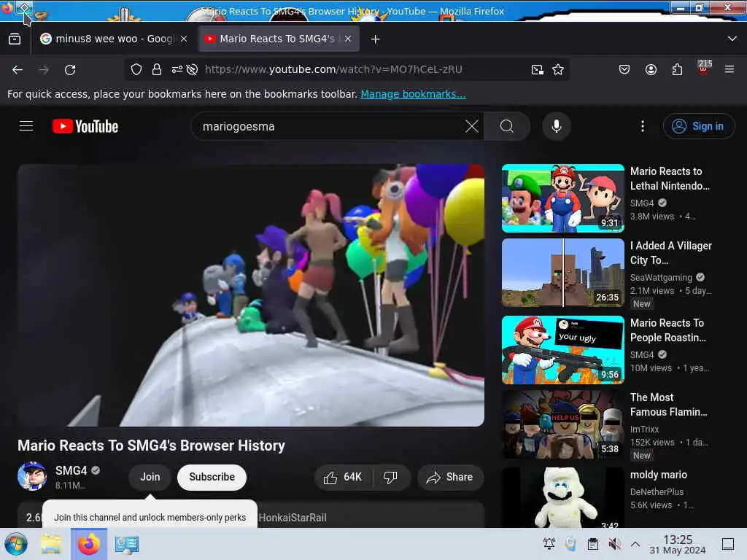Open Mario Reacts to Lethal Nintendo thumbnail

click(x=563, y=198)
